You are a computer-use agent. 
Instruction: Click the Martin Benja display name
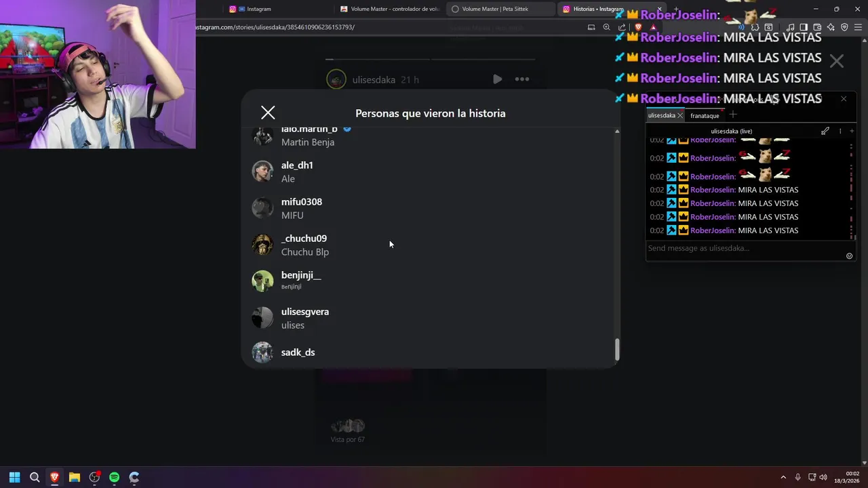308,142
